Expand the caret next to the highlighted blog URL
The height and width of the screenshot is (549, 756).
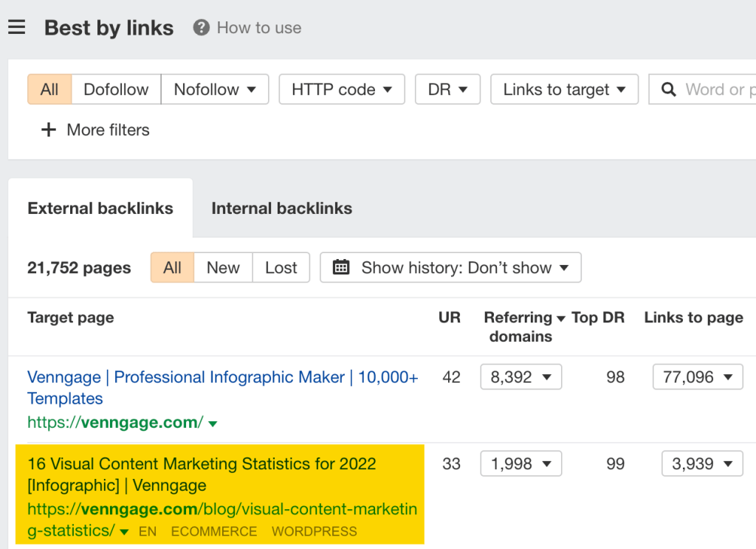pyautogui.click(x=123, y=531)
